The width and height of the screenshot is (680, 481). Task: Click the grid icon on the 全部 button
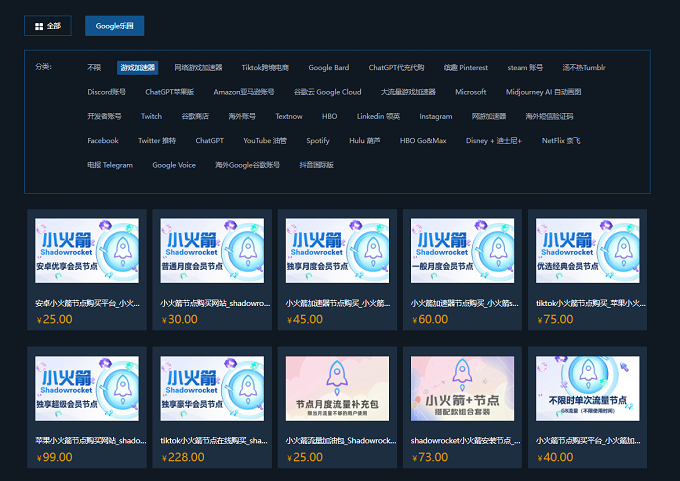[39, 26]
